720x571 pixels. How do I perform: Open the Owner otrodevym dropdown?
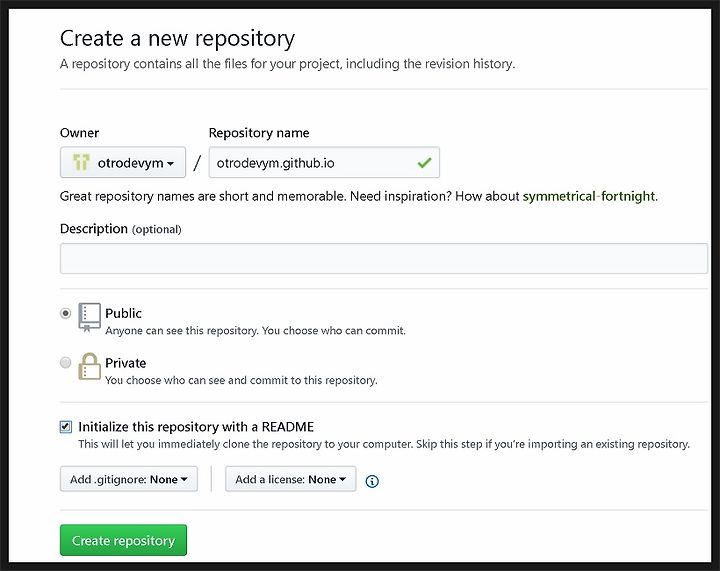pos(123,162)
